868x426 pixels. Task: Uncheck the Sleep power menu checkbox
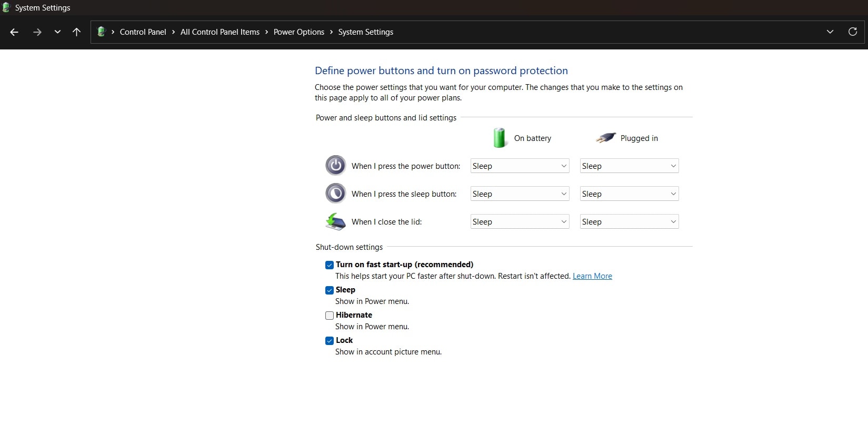330,290
